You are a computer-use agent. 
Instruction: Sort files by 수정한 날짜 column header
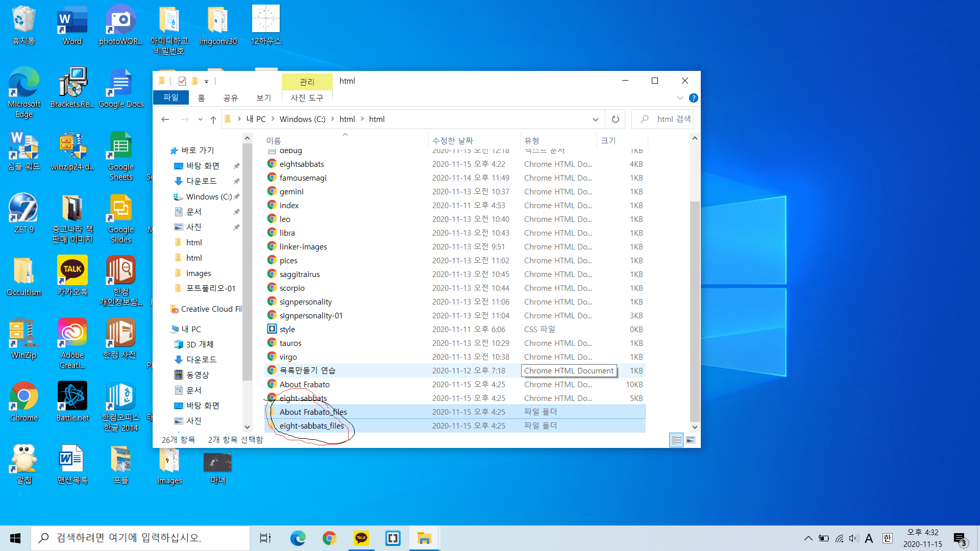pos(452,140)
